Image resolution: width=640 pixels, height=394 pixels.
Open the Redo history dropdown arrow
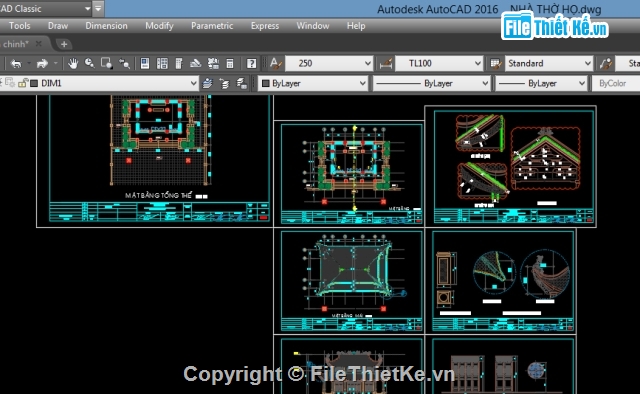pyautogui.click(x=55, y=63)
